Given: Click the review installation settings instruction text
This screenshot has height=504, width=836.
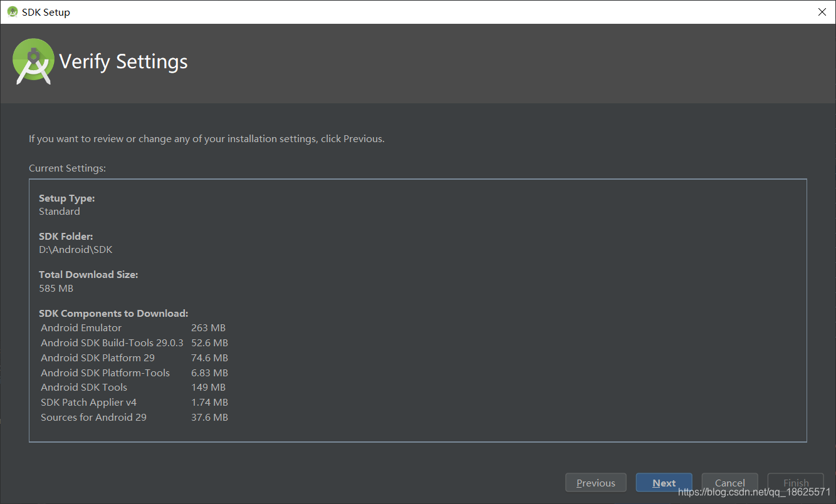Looking at the screenshot, I should pyautogui.click(x=207, y=139).
